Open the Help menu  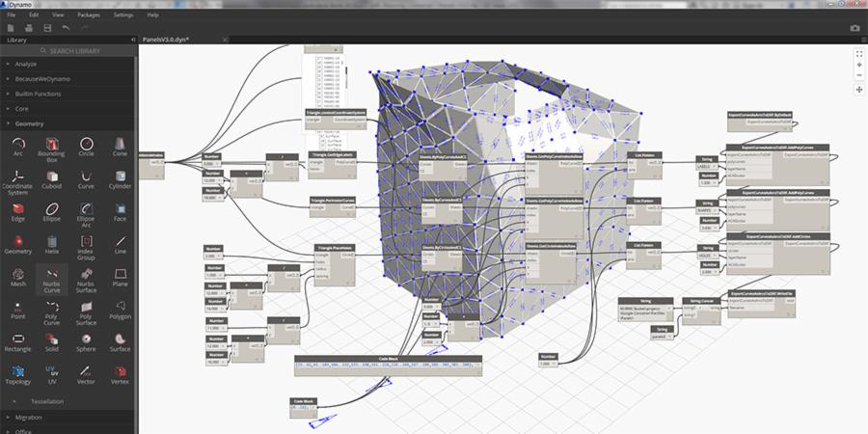click(152, 14)
